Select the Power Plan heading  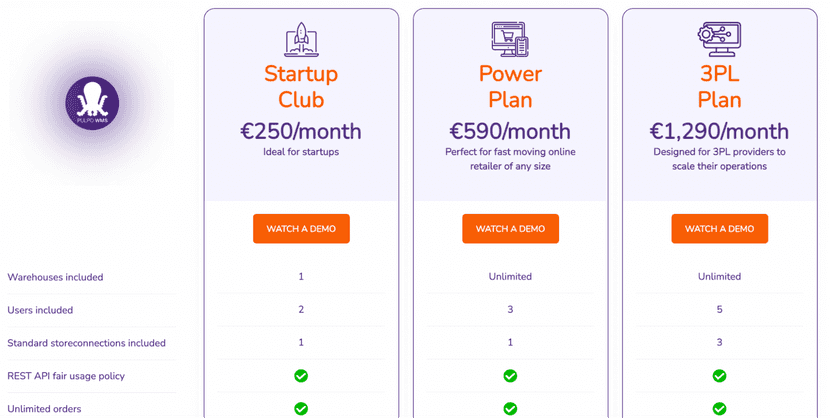pyautogui.click(x=510, y=87)
